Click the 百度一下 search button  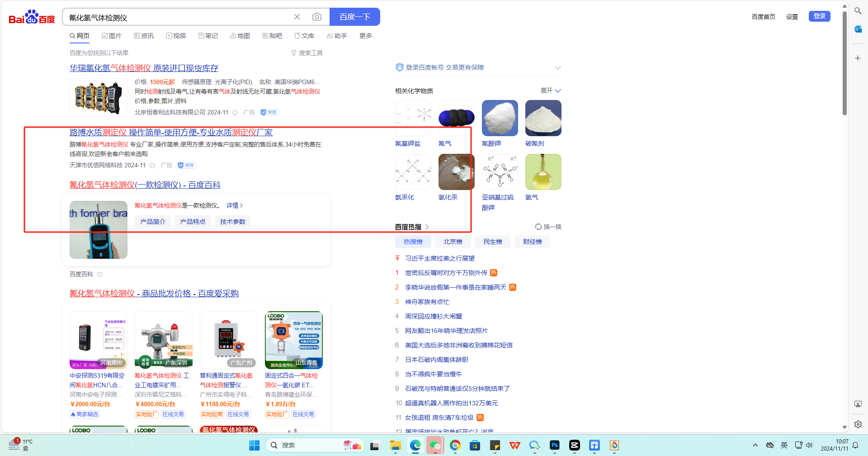[x=355, y=17]
